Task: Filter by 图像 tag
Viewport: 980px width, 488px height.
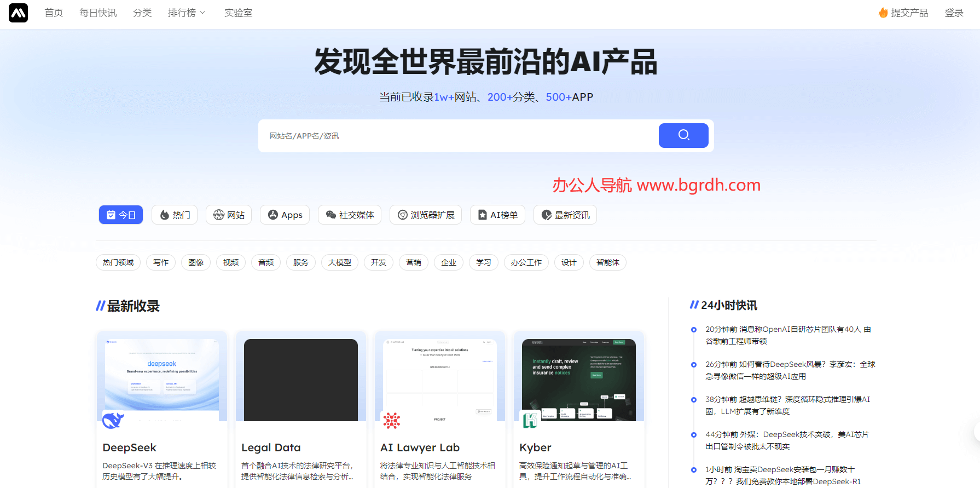Action: [196, 262]
